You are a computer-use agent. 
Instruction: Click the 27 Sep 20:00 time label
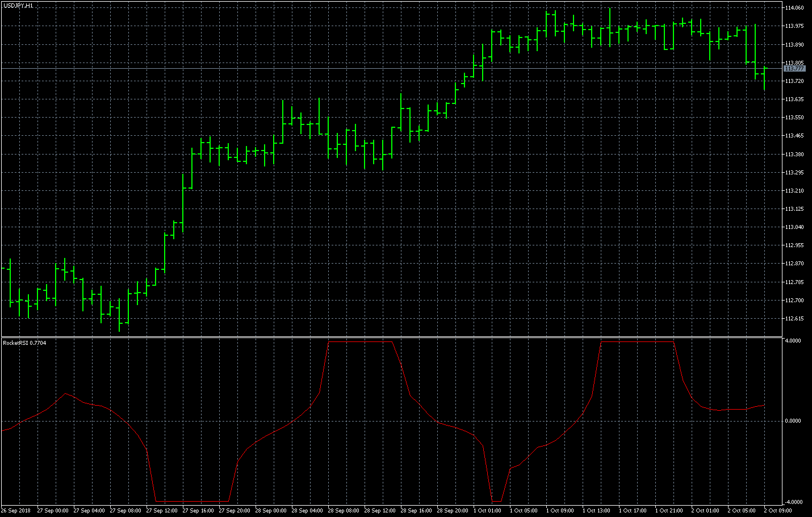click(235, 511)
